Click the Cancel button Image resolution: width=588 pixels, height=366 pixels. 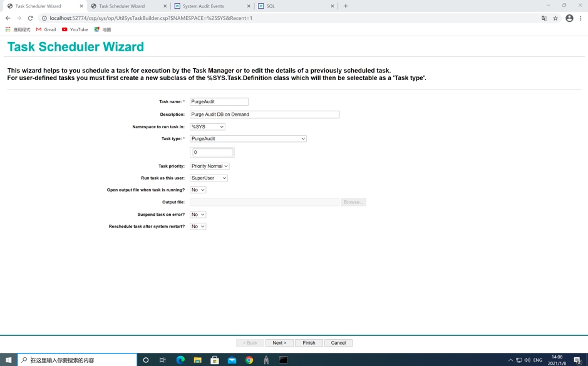tap(338, 343)
